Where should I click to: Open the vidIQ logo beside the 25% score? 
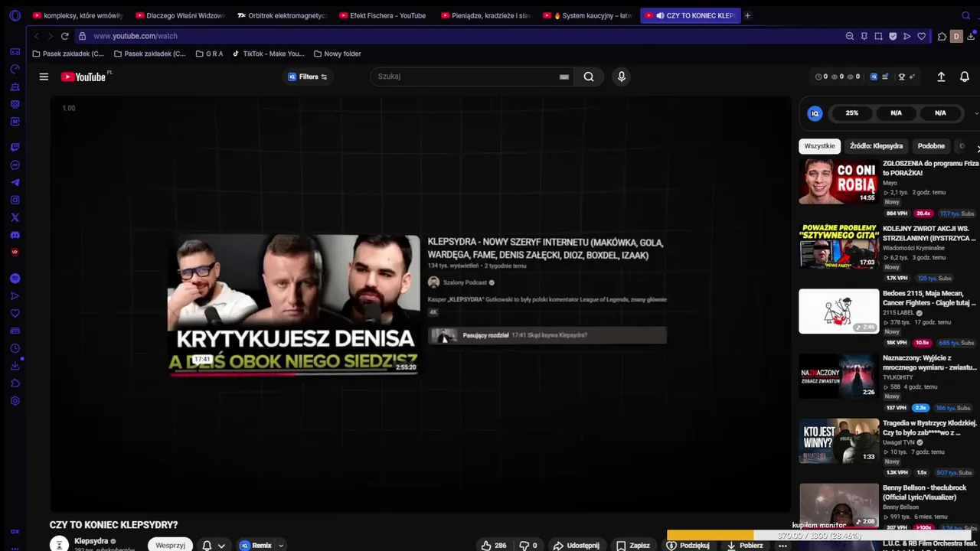(815, 113)
